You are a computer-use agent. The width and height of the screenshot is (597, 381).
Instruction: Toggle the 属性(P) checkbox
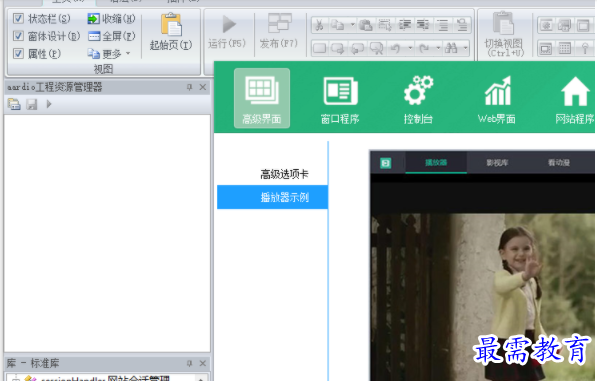18,53
